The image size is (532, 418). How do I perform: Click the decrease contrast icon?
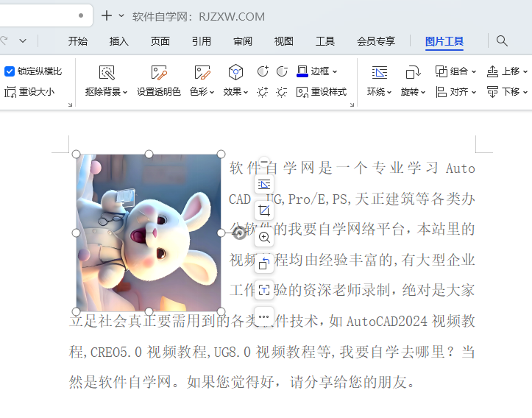[x=282, y=71]
